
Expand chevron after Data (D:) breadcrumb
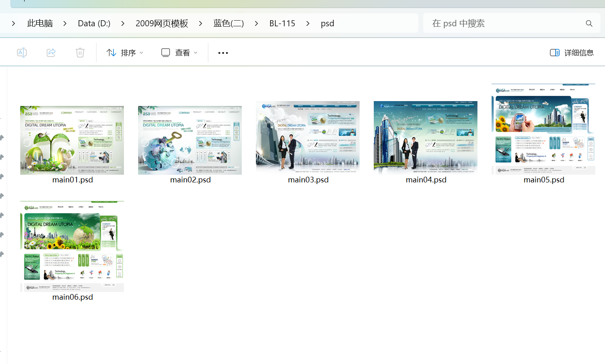(123, 23)
